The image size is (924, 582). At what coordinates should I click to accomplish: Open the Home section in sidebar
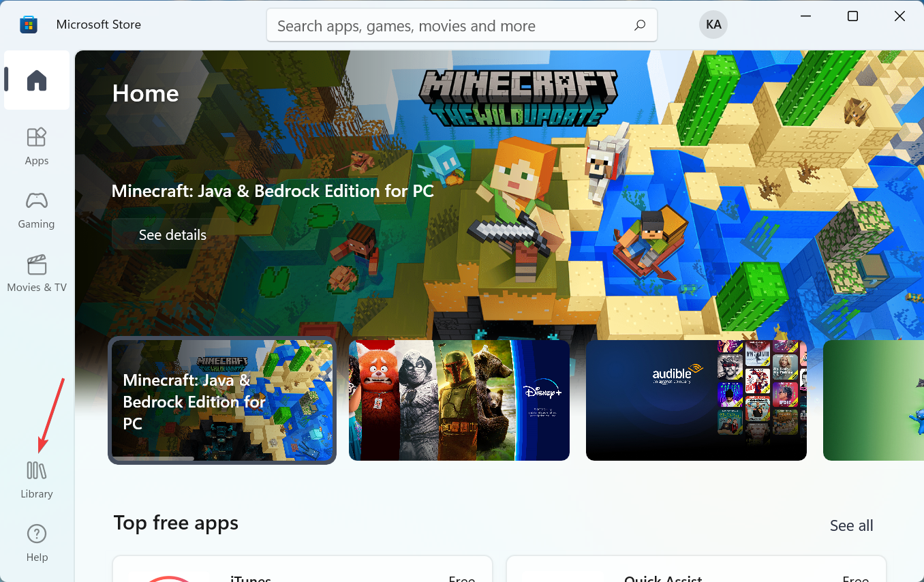coord(37,80)
